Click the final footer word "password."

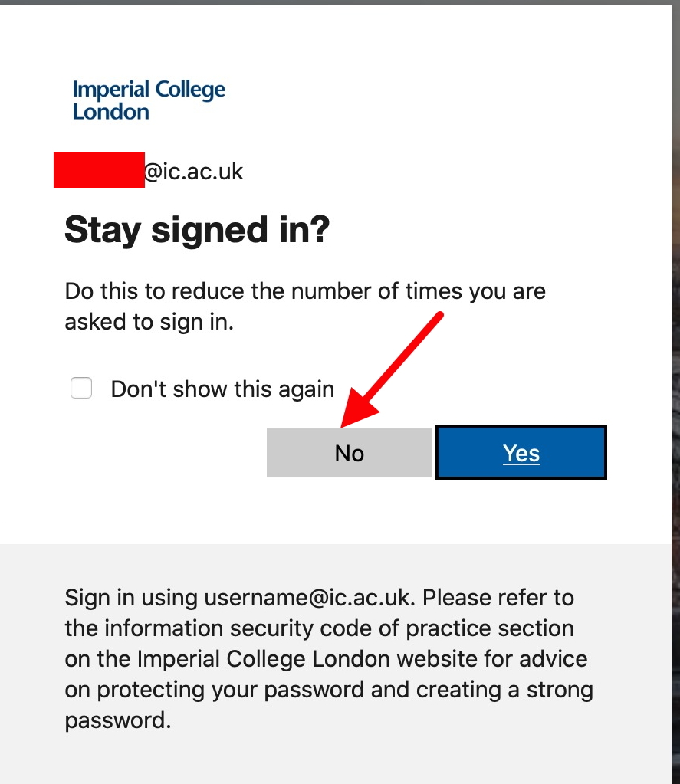117,720
